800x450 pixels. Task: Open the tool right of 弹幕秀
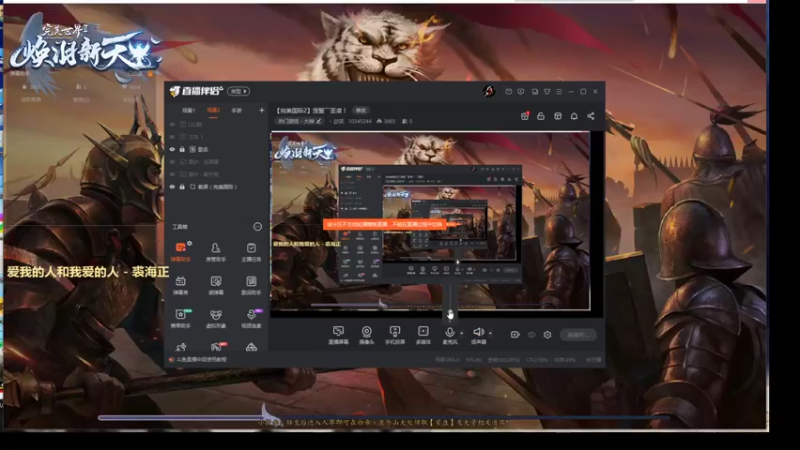click(x=216, y=285)
